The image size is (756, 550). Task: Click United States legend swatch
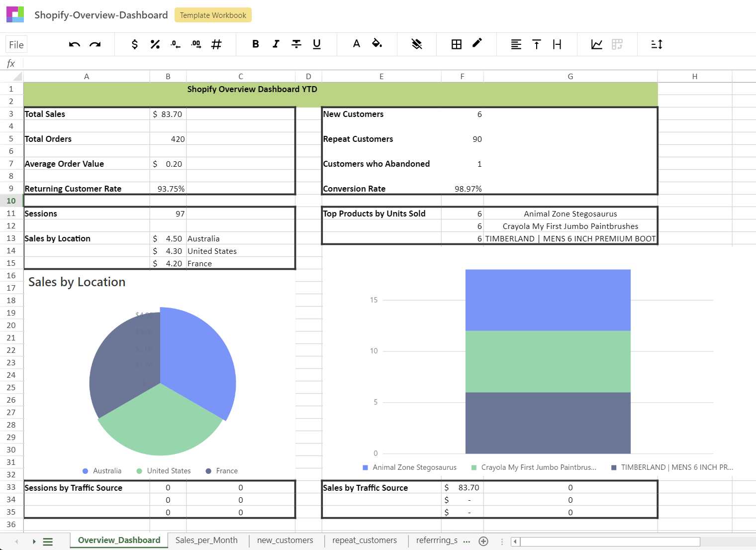pos(139,471)
